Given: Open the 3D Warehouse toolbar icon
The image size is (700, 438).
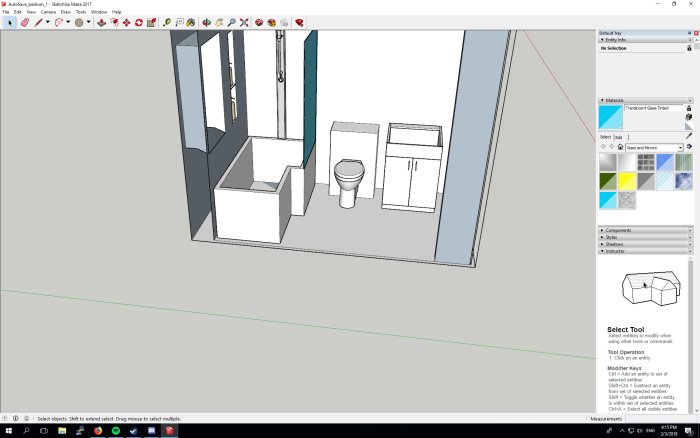Looking at the screenshot, I should 259,22.
